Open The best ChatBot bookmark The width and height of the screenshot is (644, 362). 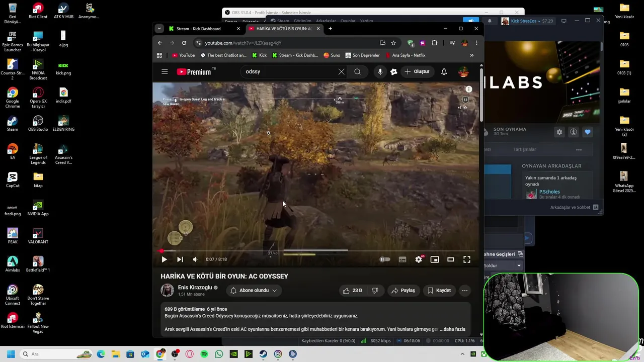[223, 55]
